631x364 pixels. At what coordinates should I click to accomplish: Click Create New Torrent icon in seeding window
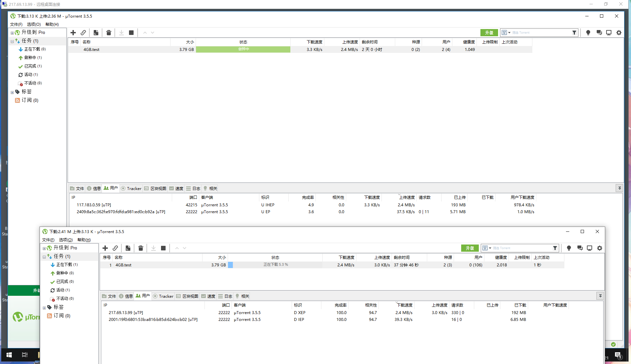point(96,33)
